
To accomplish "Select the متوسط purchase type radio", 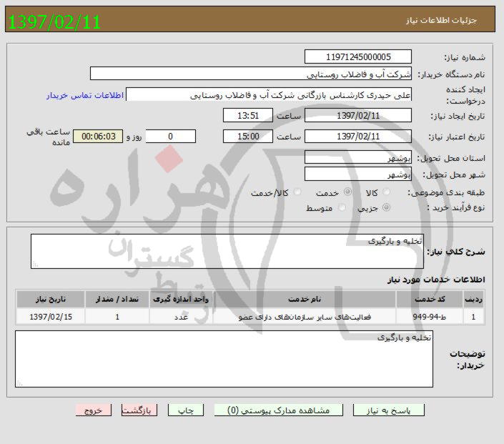I will click(342, 207).
